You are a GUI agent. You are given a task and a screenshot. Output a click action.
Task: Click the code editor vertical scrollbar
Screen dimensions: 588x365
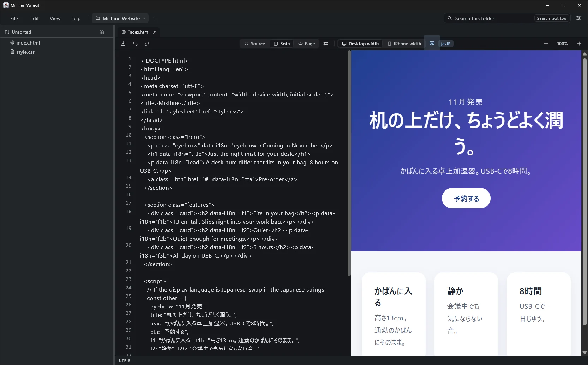(349, 163)
